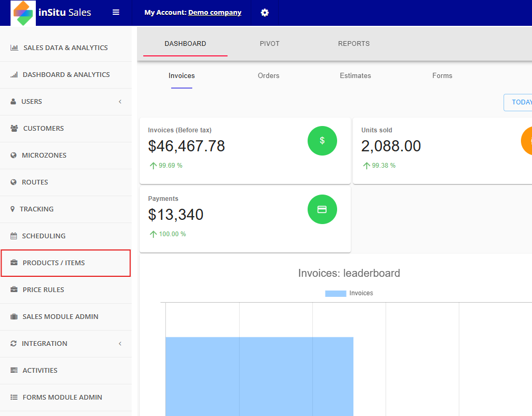Open the account settings gear
The height and width of the screenshot is (416, 532).
[264, 12]
